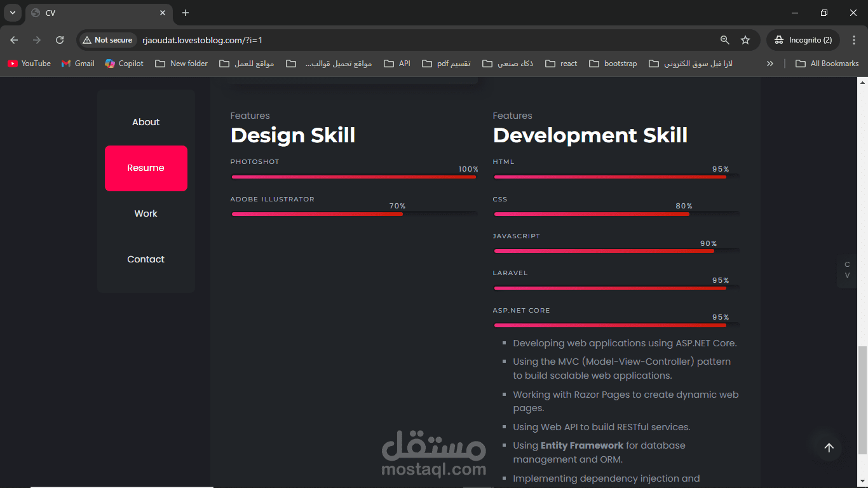This screenshot has width=868, height=488.
Task: Open the YouTube bookmark
Action: (29, 64)
